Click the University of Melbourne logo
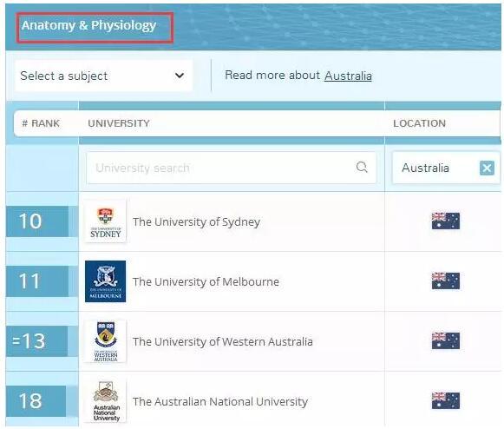 [106, 281]
